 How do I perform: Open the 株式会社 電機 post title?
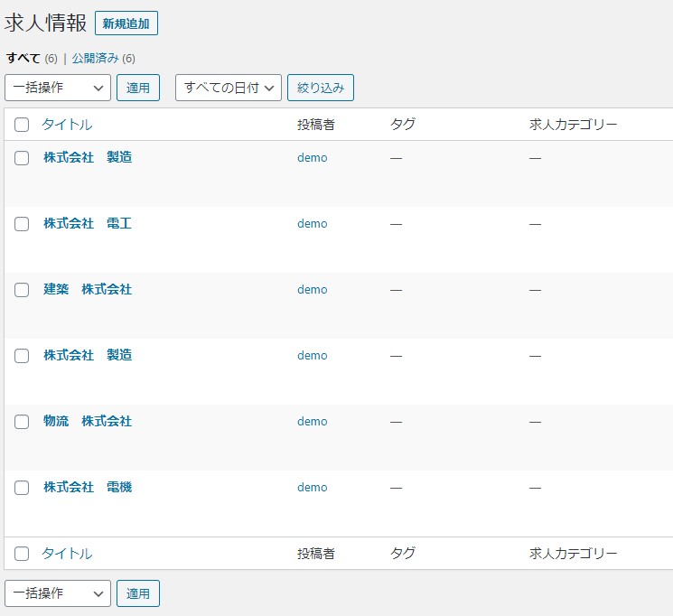[88, 487]
